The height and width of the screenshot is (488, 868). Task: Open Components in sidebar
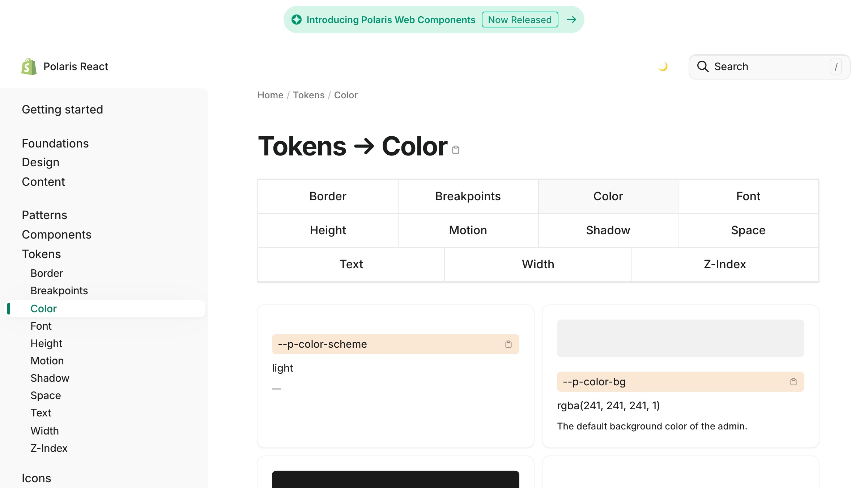[x=57, y=235]
